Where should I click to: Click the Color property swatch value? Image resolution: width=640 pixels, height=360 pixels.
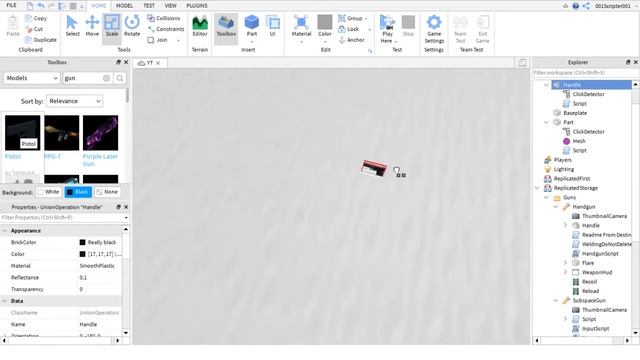[82, 254]
